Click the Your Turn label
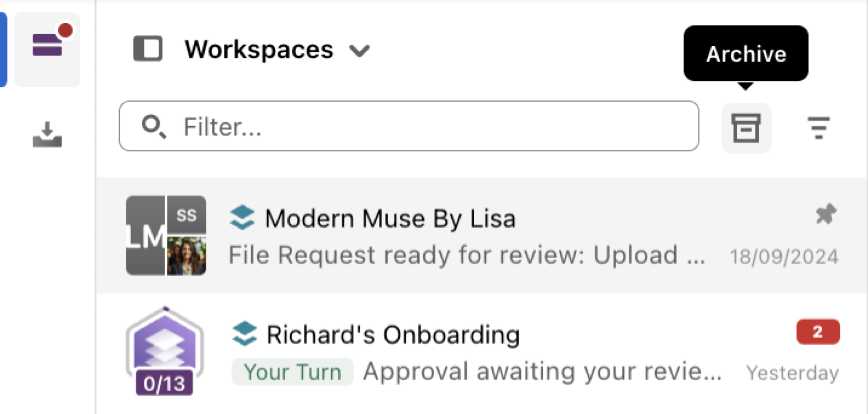This screenshot has height=414, width=868. pyautogui.click(x=292, y=372)
